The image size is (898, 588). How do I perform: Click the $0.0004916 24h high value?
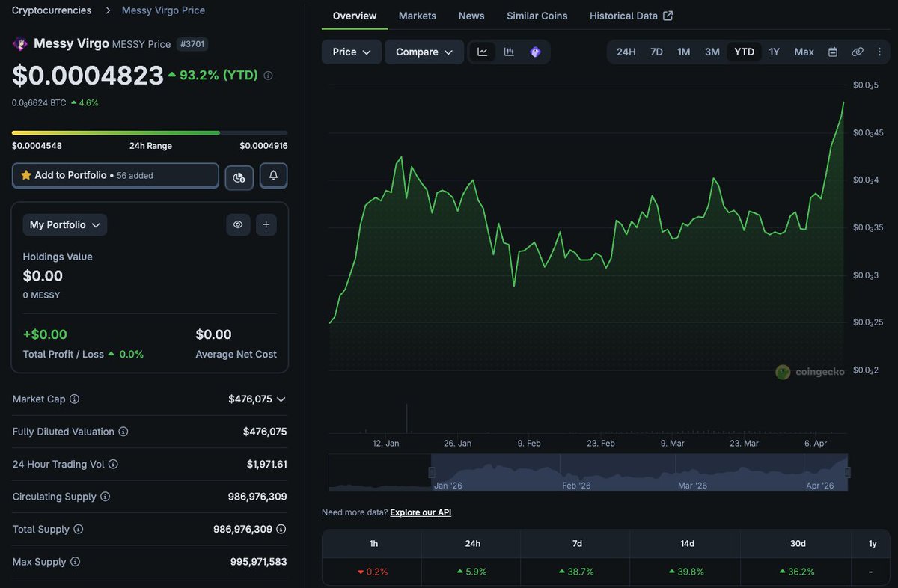[263, 146]
